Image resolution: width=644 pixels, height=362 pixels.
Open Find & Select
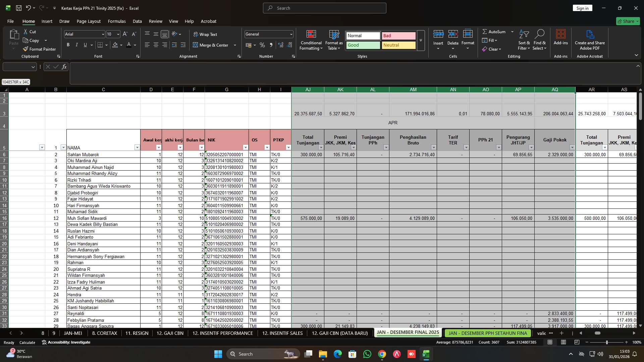540,40
